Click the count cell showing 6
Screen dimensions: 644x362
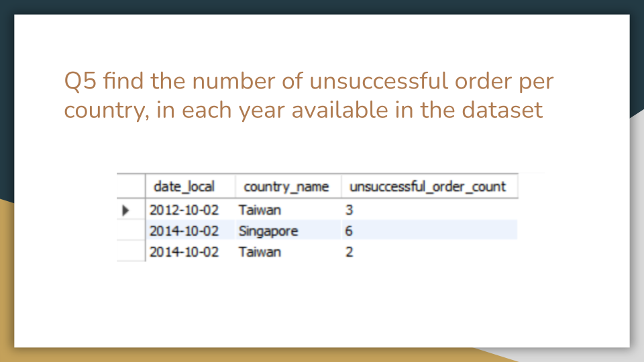(429, 231)
